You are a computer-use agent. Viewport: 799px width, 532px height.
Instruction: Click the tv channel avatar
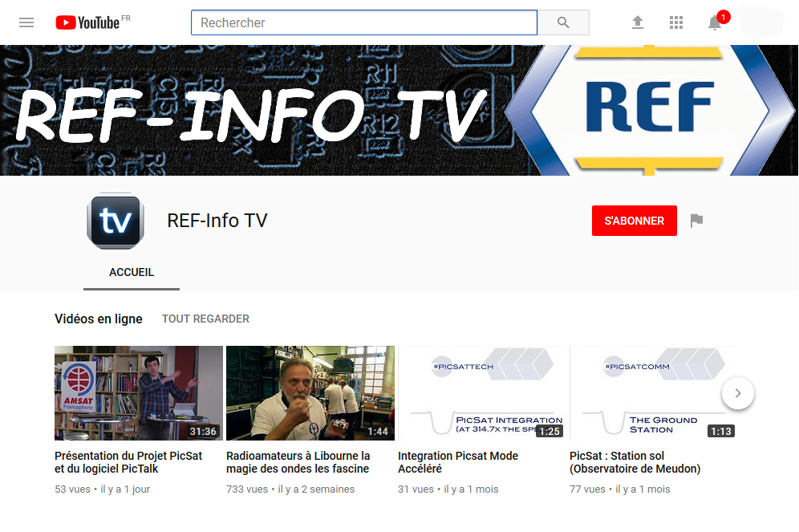point(116,221)
